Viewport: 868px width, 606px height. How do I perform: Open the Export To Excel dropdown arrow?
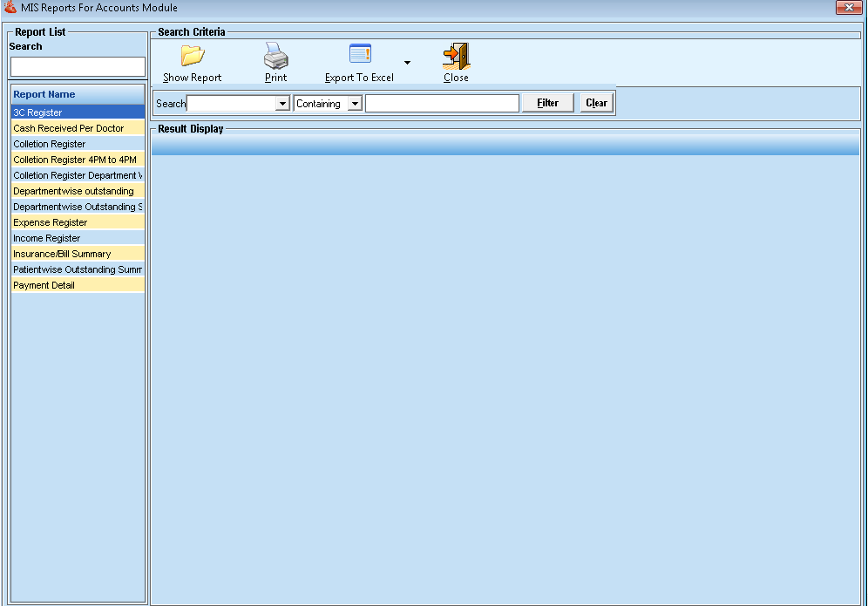(x=408, y=63)
